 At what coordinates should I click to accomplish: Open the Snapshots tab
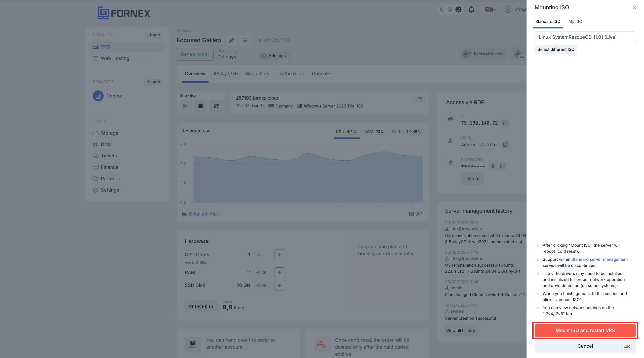257,74
